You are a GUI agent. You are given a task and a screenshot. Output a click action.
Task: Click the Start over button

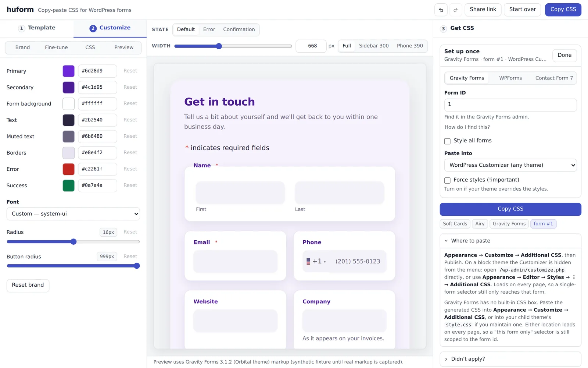[x=522, y=10]
